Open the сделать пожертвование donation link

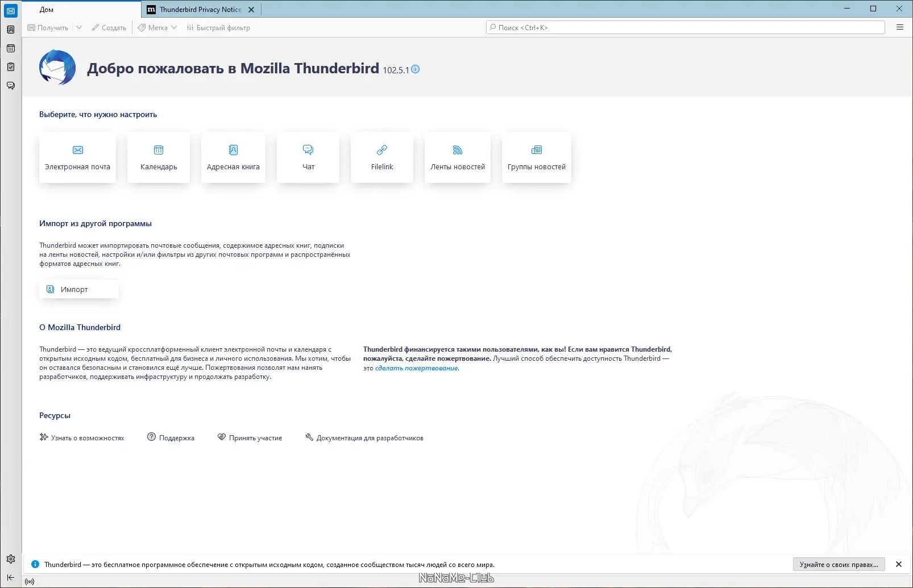click(417, 368)
